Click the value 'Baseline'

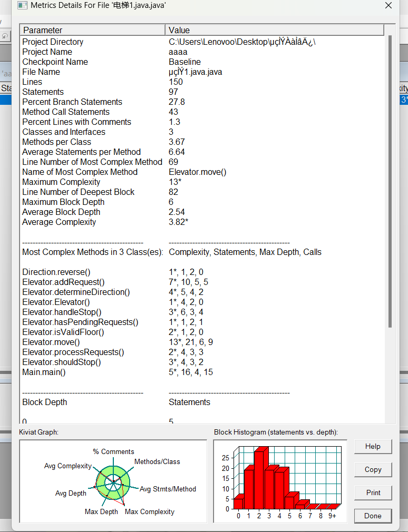pyautogui.click(x=184, y=62)
